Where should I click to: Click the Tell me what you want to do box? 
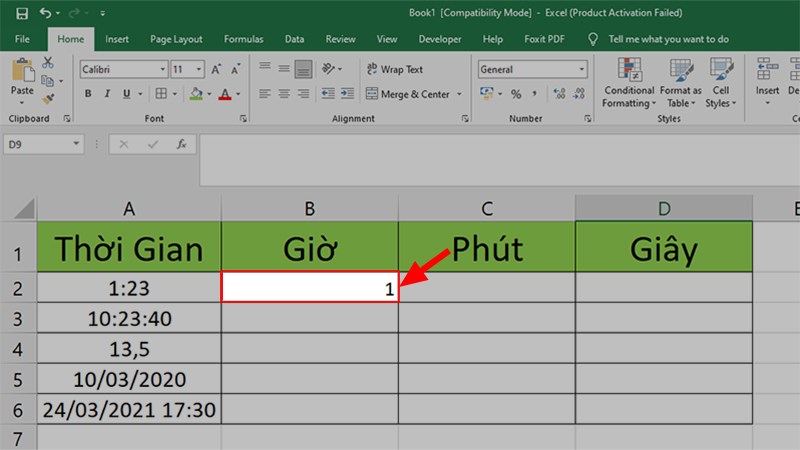click(x=668, y=39)
